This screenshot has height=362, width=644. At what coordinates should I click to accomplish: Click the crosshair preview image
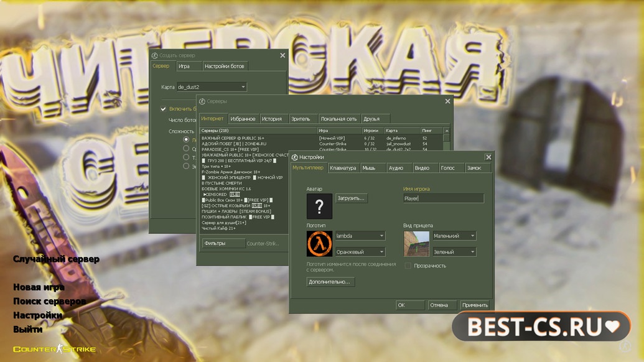(416, 244)
